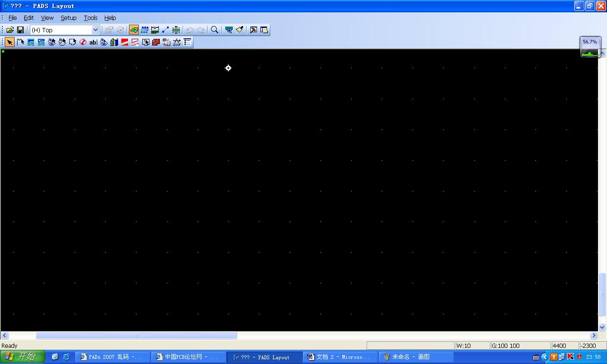Click the Import DXF File icon
The image size is (607, 364).
point(177,42)
